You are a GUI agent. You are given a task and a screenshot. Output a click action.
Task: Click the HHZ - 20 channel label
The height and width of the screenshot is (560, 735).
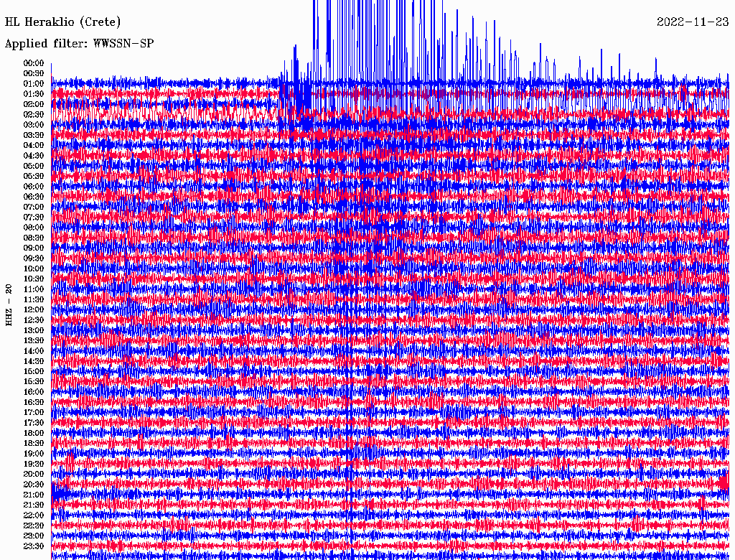(x=9, y=305)
